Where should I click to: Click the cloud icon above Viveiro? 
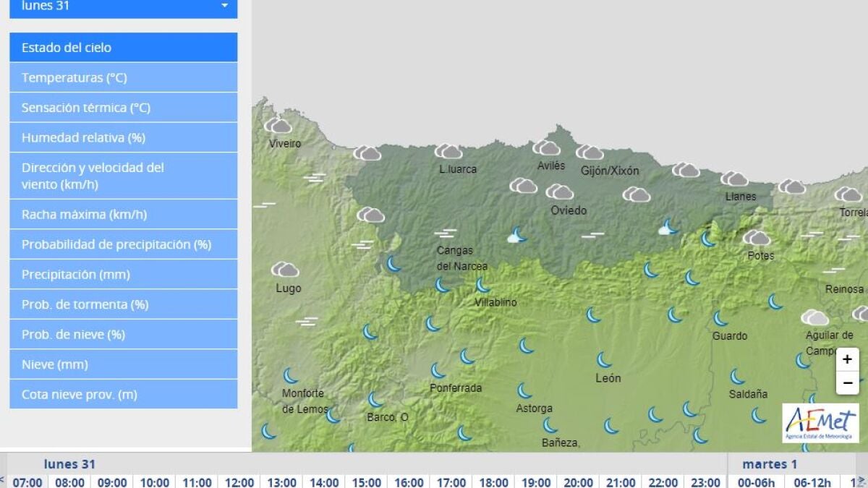[x=278, y=125]
